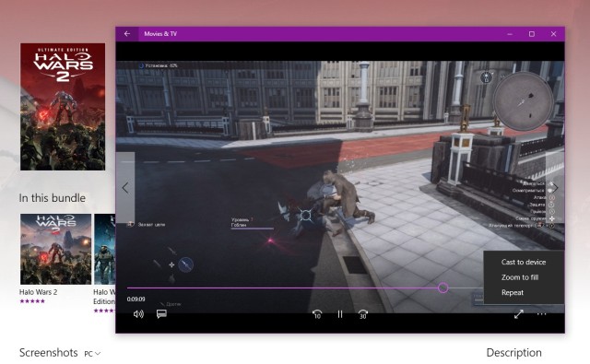Image resolution: width=590 pixels, height=364 pixels.
Task: Select Cast to device
Action: 524,262
